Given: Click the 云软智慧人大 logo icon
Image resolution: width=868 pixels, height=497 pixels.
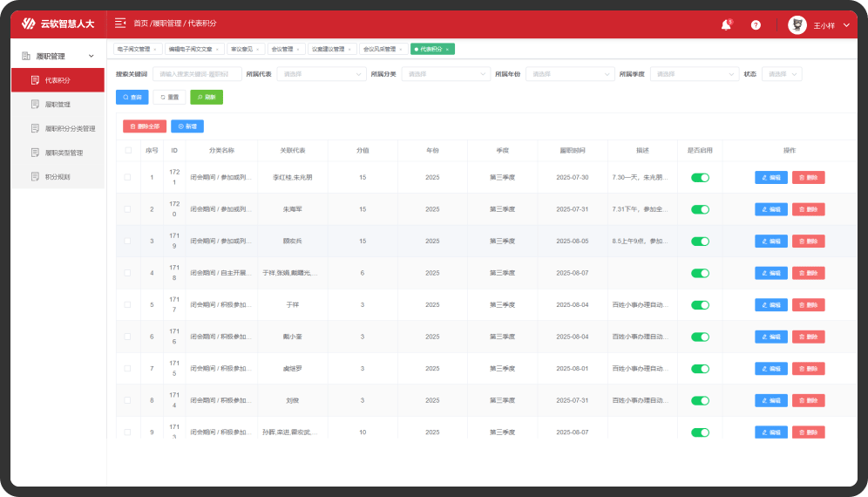Looking at the screenshot, I should click(x=29, y=24).
